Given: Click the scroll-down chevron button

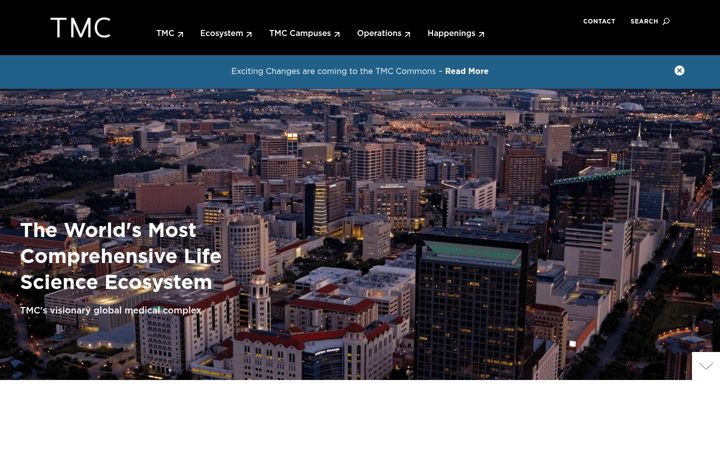Looking at the screenshot, I should [706, 366].
